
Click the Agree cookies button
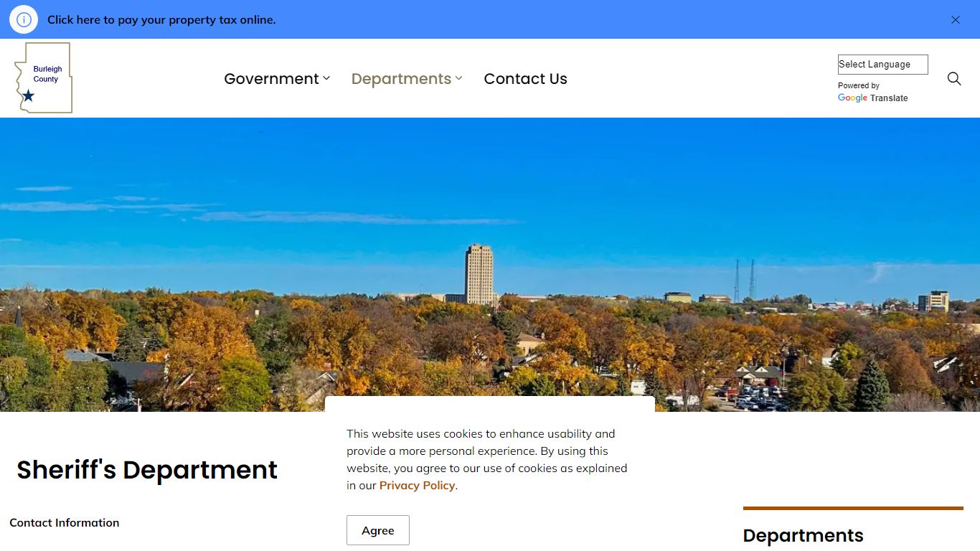(x=378, y=530)
